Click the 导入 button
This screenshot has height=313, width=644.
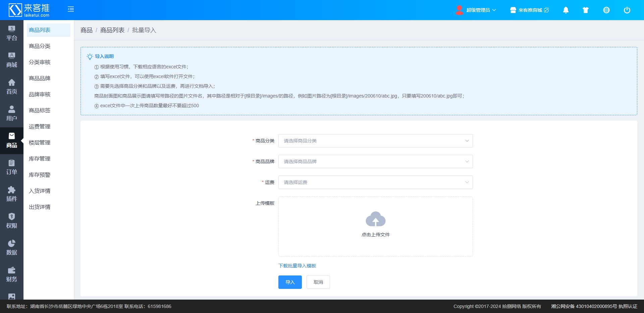click(x=290, y=282)
